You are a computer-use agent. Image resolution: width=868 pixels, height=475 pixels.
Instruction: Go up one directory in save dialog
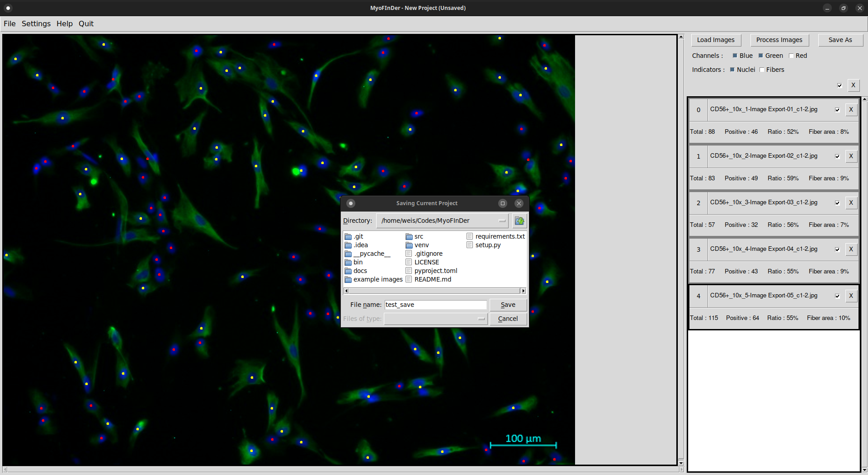click(519, 221)
